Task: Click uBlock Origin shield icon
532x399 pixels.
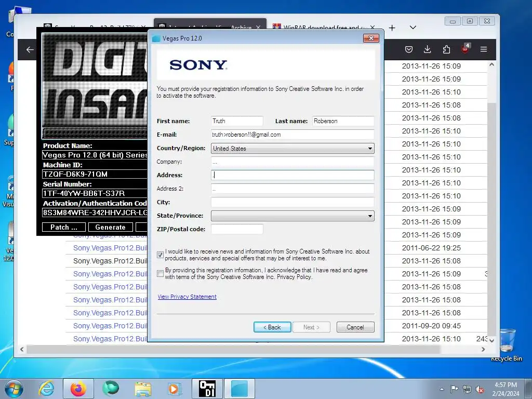Action: point(465,49)
